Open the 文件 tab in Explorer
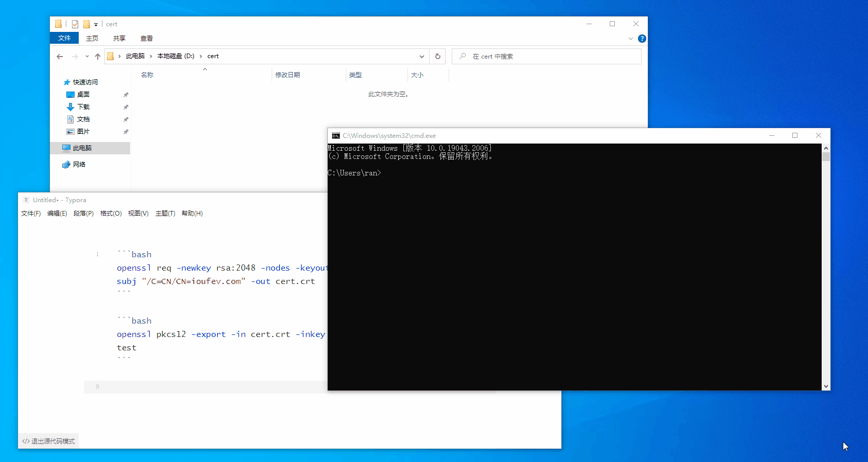This screenshot has width=868, height=462. coord(64,38)
